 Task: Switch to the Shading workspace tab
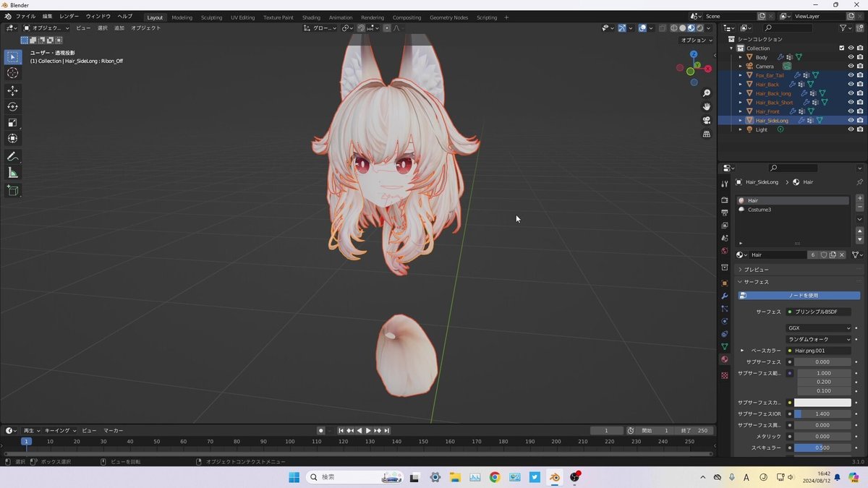311,17
